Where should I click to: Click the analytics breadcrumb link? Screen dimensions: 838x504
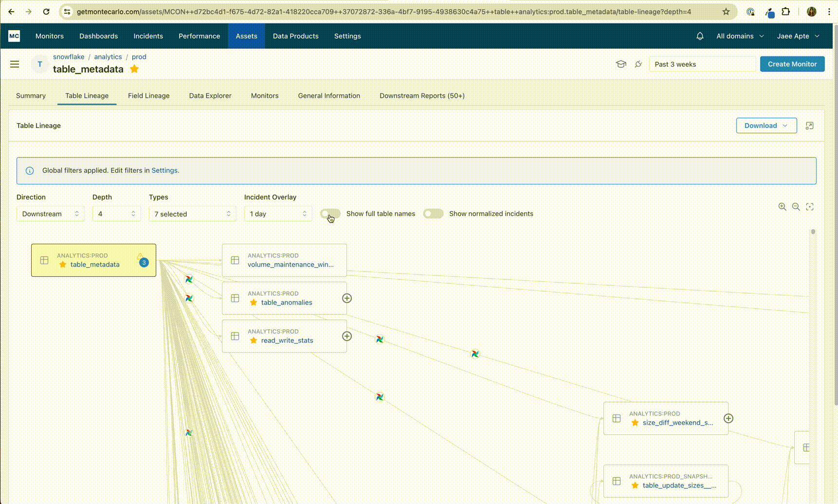click(x=108, y=57)
